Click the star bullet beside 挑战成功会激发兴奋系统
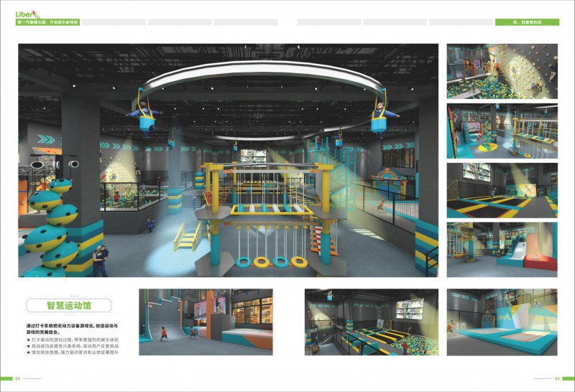This screenshot has width=575, height=392. pyautogui.click(x=27, y=345)
